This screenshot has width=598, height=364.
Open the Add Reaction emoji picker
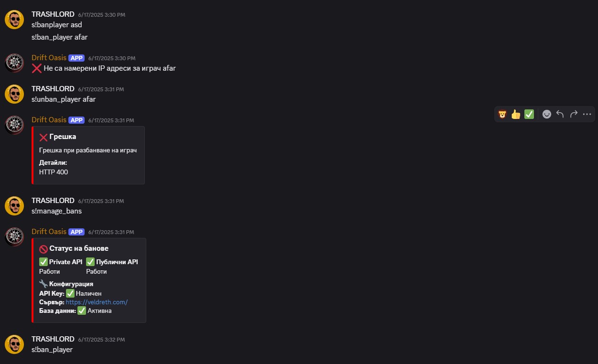(547, 114)
